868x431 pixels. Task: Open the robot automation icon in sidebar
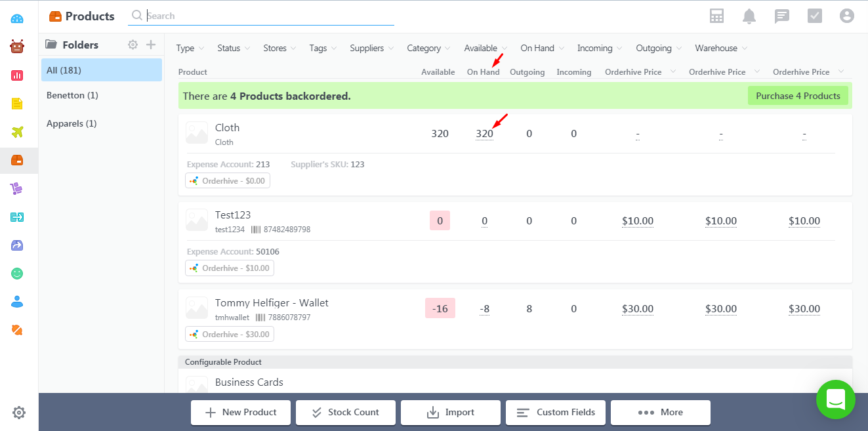(x=18, y=47)
